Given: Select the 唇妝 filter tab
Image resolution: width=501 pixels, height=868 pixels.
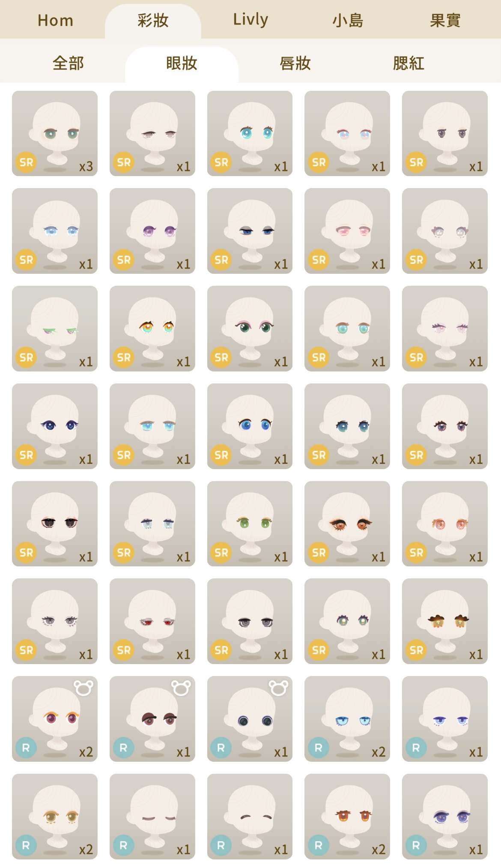Looking at the screenshot, I should click(295, 63).
